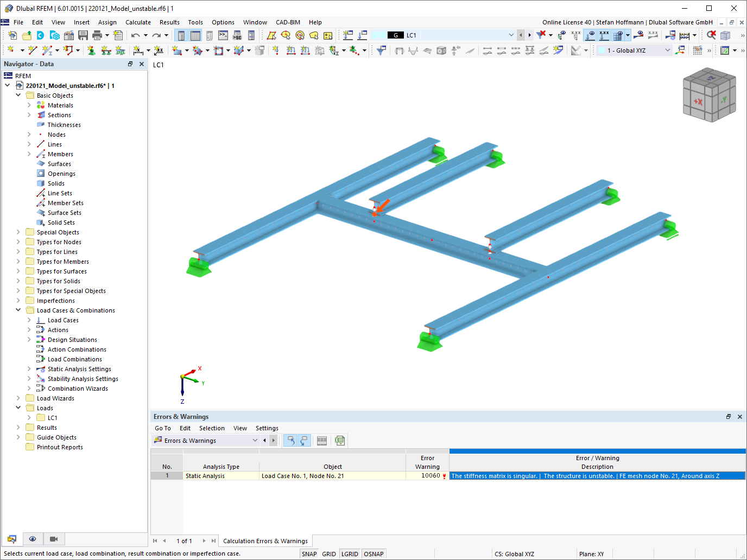Click the camera icon in navigator footer
This screenshot has height=560, width=747.
[53, 538]
